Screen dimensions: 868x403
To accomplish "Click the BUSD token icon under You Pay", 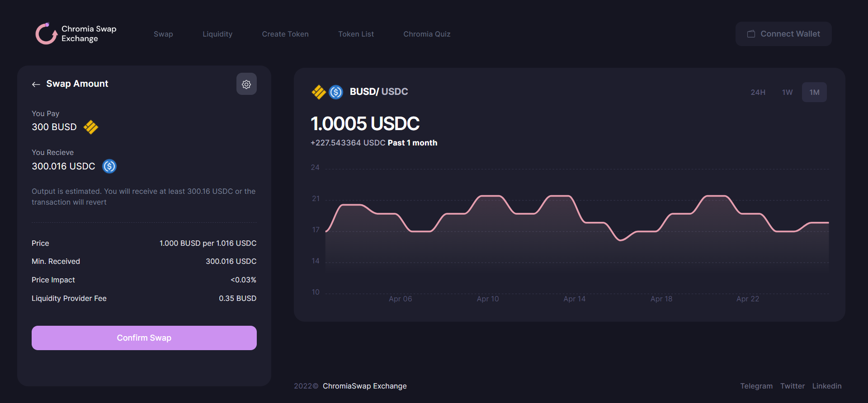I will pyautogui.click(x=91, y=127).
